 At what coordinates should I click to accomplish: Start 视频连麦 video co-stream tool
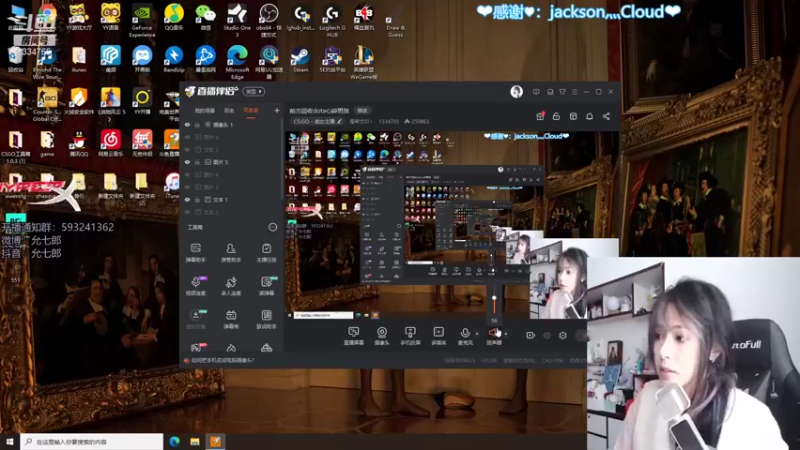click(195, 286)
